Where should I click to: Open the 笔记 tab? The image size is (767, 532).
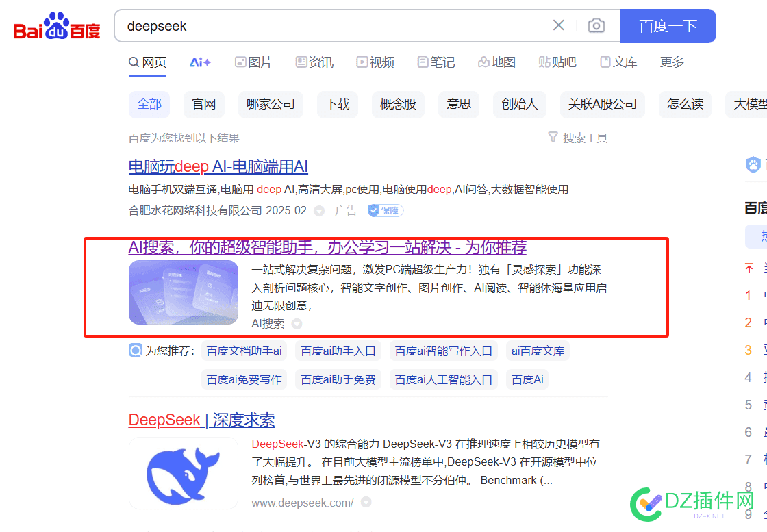(x=436, y=62)
